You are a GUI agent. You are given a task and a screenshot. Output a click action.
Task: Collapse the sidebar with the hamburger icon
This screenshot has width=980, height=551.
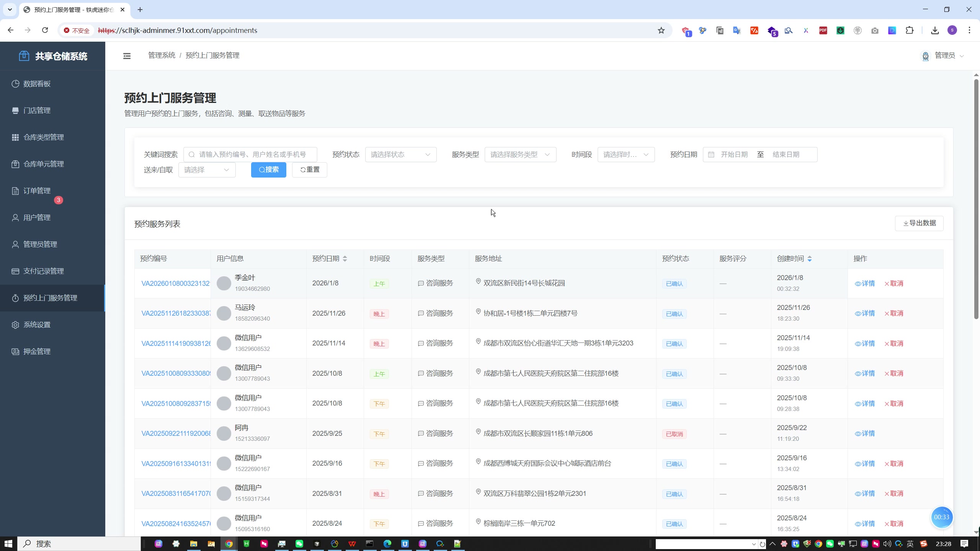127,56
